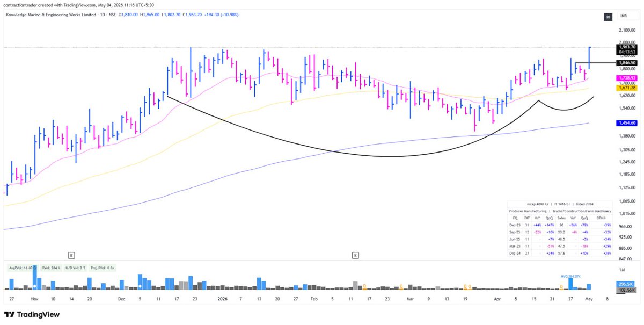The height and width of the screenshot is (325, 644).
Task: Click the Dec-24 row in financials table
Action: (560, 254)
